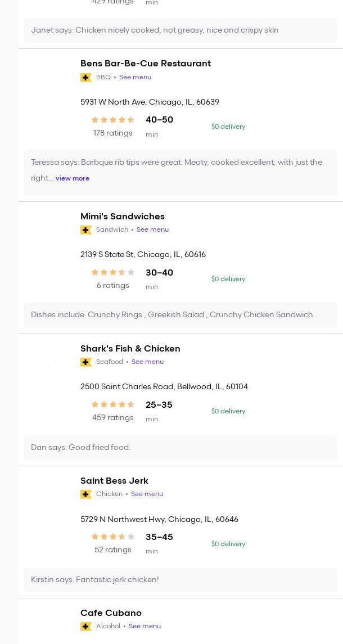Click star rating of Saint Bess Jerk
Viewport: 343px width, 644px height.
(113, 537)
